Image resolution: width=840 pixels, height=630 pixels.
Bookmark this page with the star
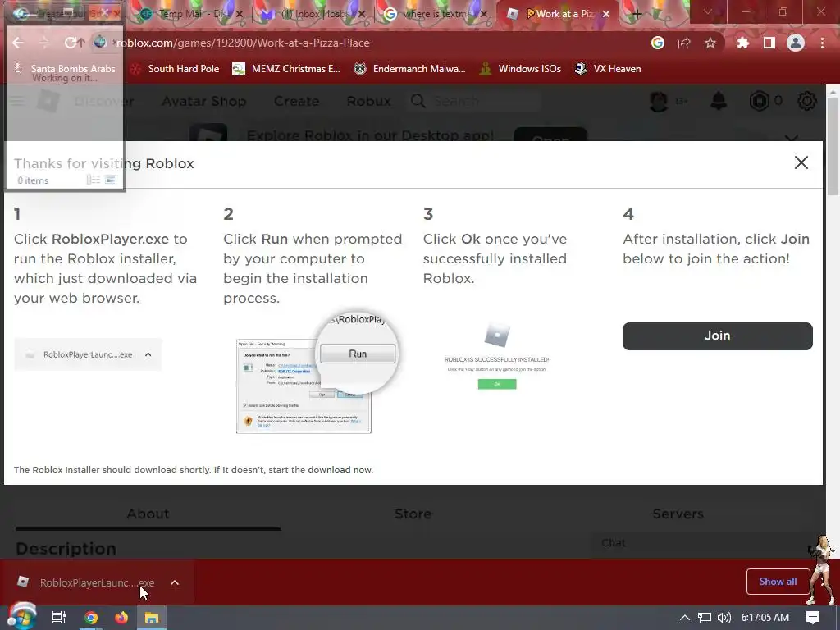pos(710,43)
